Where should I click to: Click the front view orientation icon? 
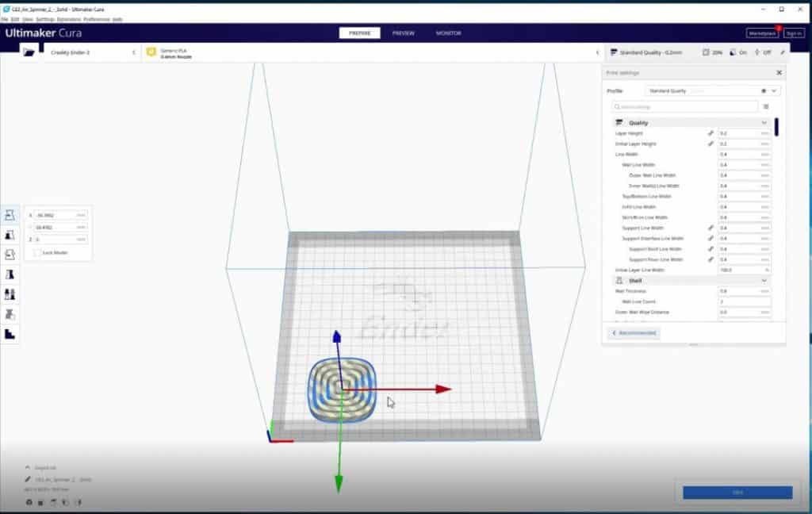(x=41, y=502)
